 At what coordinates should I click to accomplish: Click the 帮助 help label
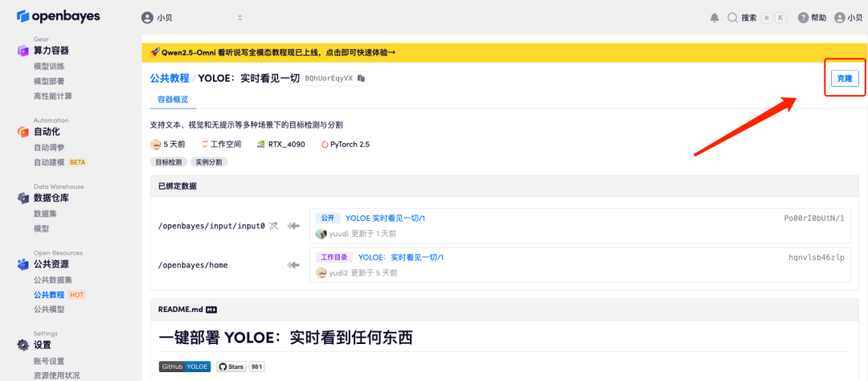point(819,18)
